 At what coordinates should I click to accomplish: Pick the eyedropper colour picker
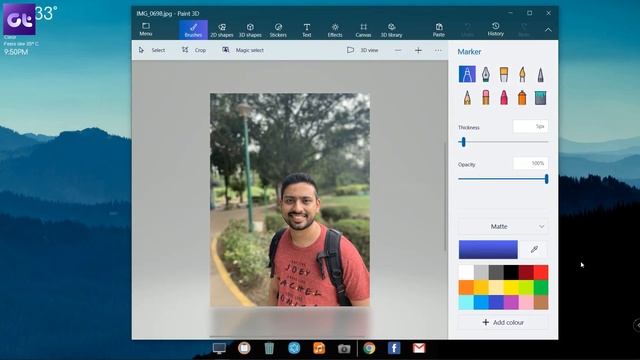[x=534, y=249]
